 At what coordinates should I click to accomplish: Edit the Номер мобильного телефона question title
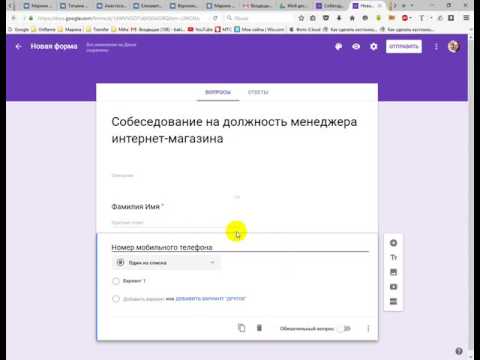pos(240,247)
